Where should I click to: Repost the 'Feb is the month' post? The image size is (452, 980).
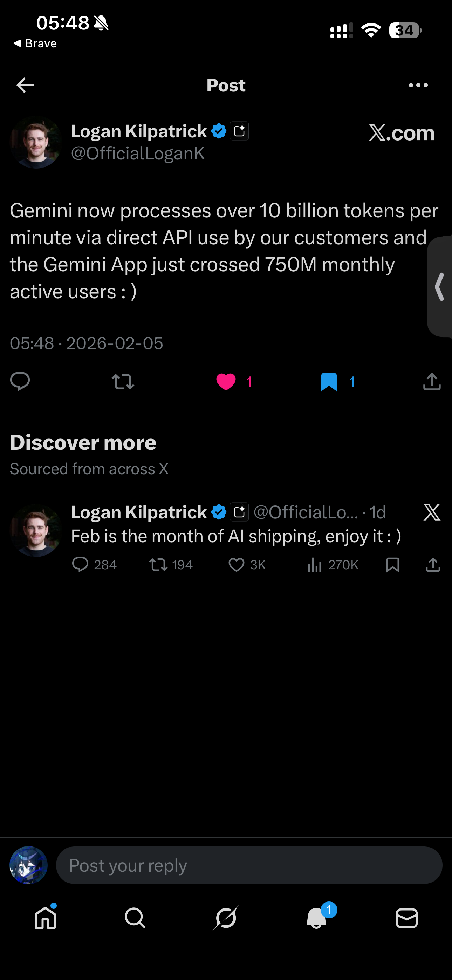[x=158, y=565]
